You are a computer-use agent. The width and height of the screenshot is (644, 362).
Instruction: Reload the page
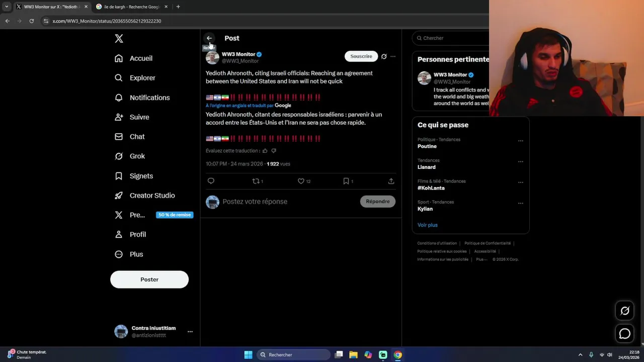(x=32, y=21)
